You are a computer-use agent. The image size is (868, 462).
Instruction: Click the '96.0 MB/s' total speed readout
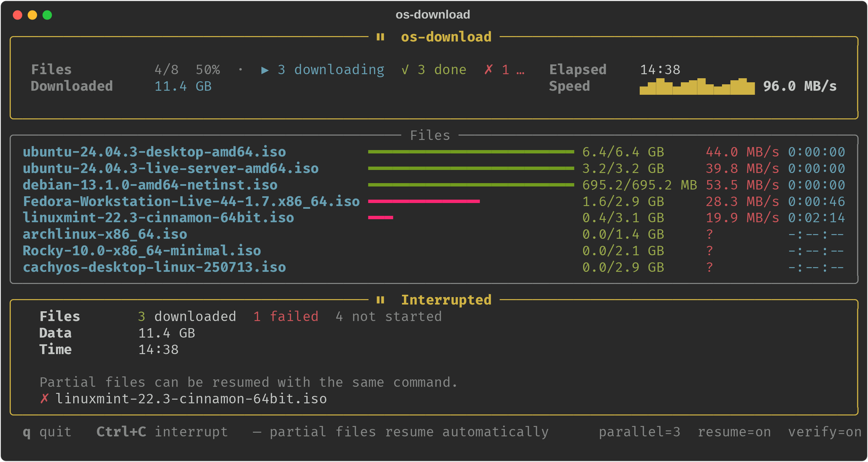point(800,86)
